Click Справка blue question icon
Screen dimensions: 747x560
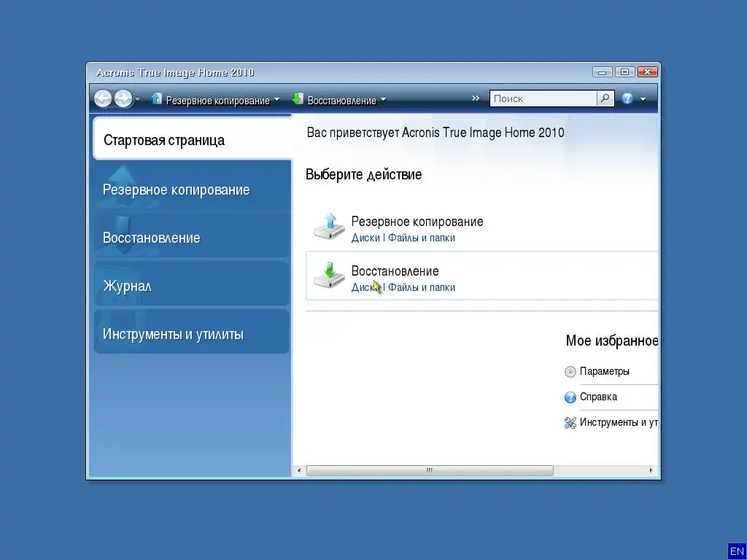(570, 397)
